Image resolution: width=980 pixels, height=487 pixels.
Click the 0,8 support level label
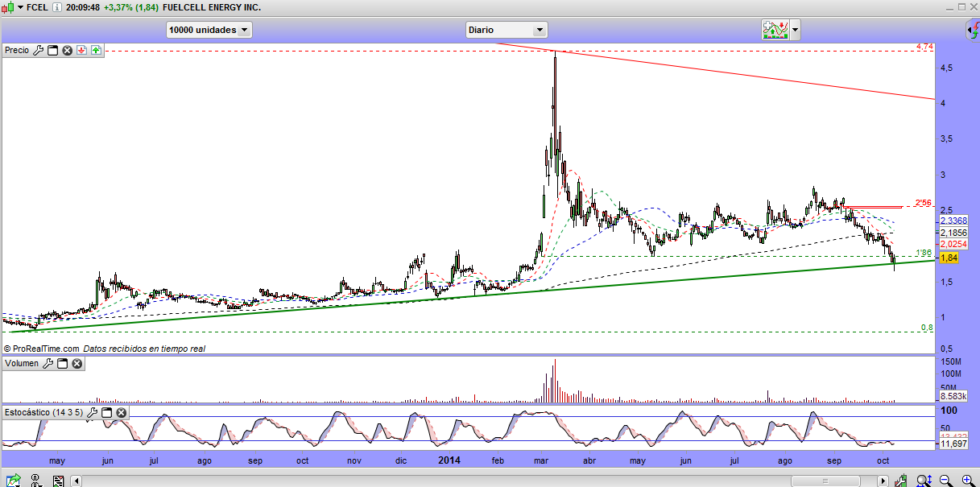click(x=928, y=328)
